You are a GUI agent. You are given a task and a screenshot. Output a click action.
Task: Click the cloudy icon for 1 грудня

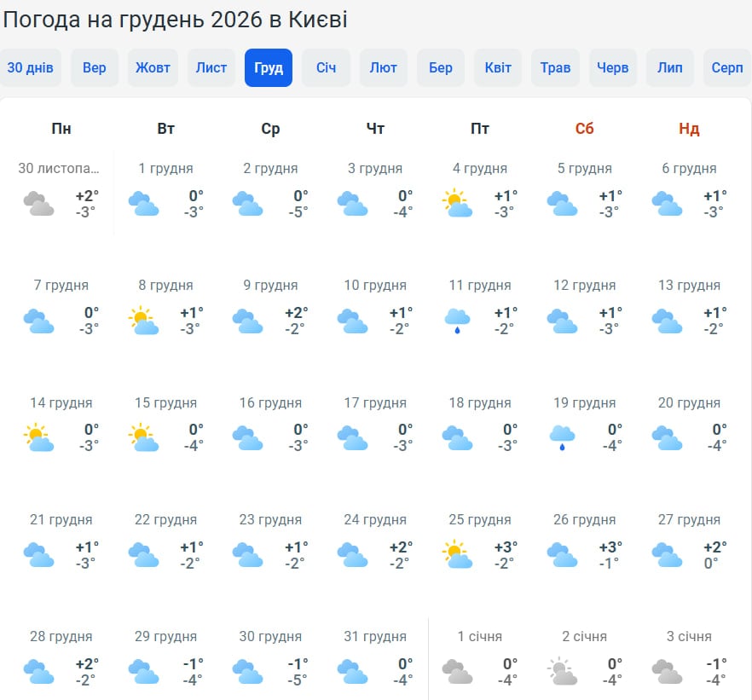tap(143, 203)
